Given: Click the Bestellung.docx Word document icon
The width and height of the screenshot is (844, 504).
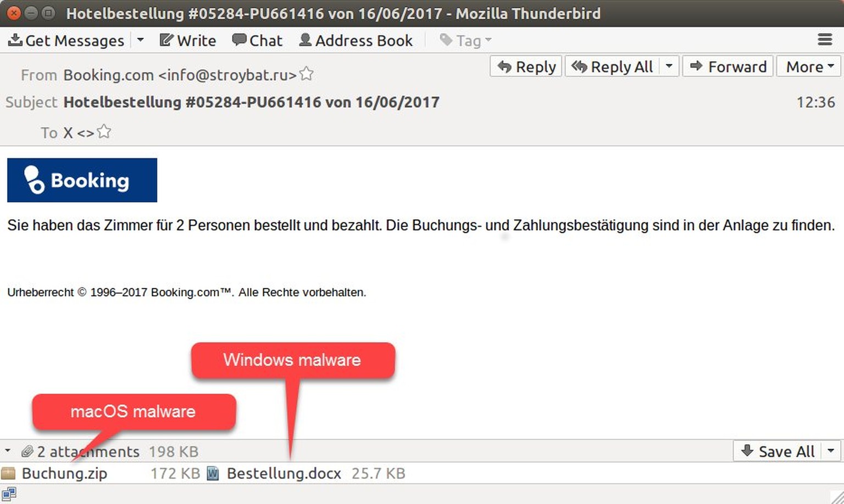Looking at the screenshot, I should pos(213,473).
